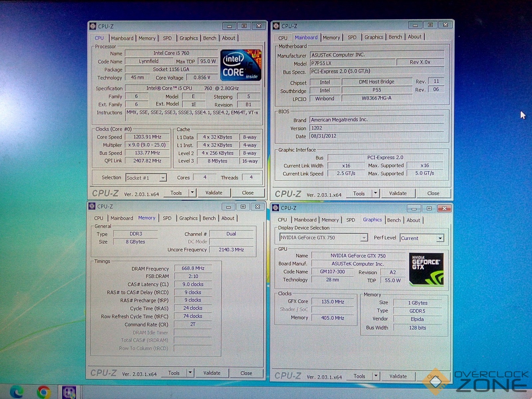
Task: Click the CPU-Z title icon in the Mainboard window
Action: 276,26
